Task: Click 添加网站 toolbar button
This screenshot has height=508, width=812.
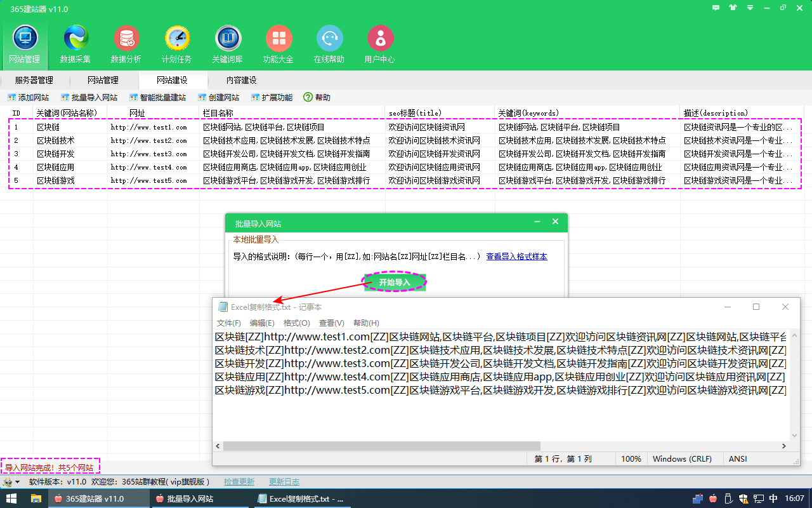Action: (28, 97)
